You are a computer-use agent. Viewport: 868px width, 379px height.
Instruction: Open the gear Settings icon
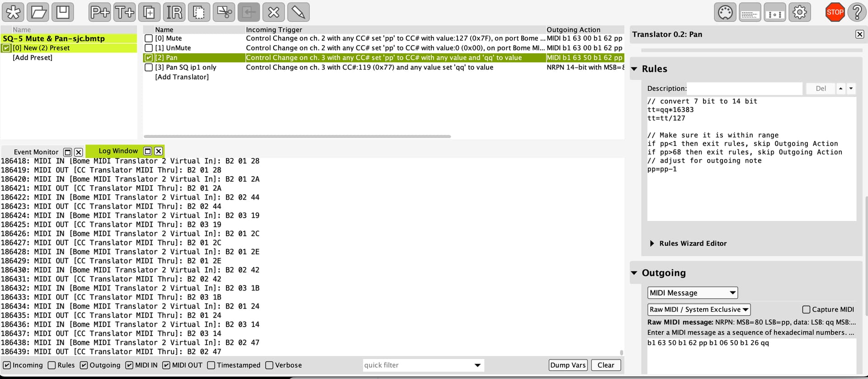(799, 12)
